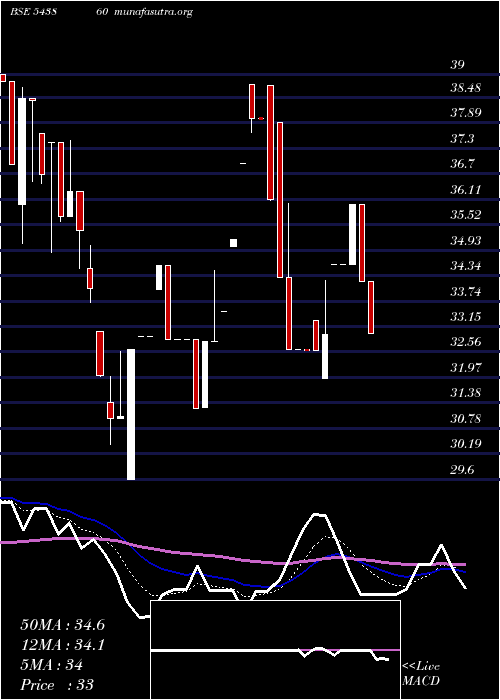
Task: Click inside the MACD inset panel
Action: coord(275,650)
